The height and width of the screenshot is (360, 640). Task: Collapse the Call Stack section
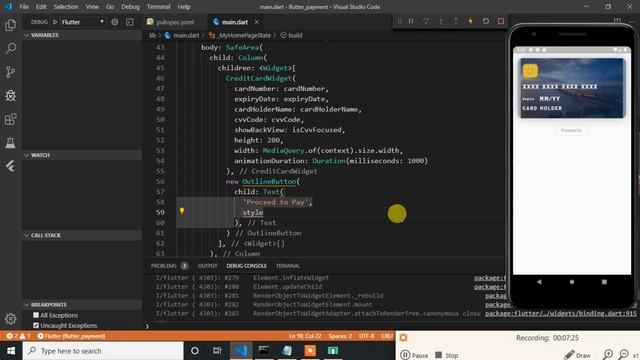tap(82, 236)
